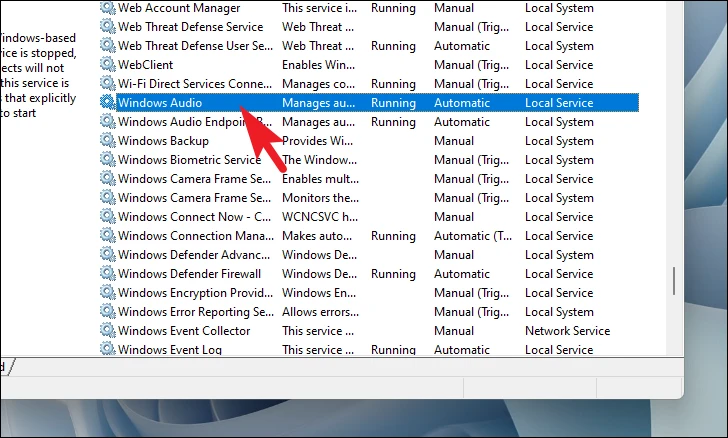
Task: Click gear icon beside Web Account Manager
Action: pos(108,7)
